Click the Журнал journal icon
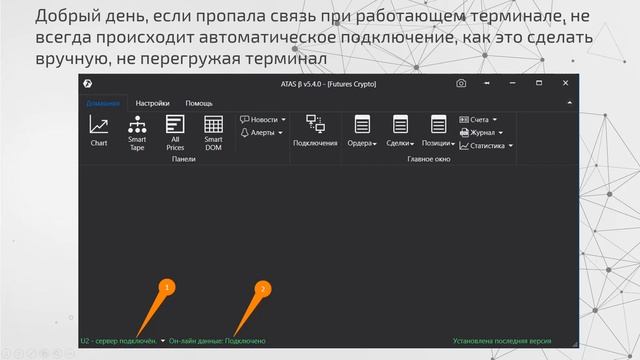 [x=464, y=133]
